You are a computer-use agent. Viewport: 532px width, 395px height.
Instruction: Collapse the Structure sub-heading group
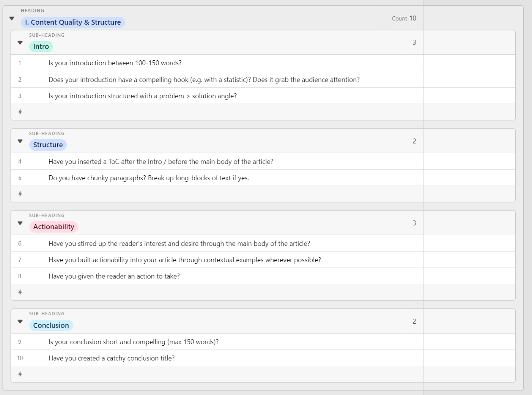20,141
